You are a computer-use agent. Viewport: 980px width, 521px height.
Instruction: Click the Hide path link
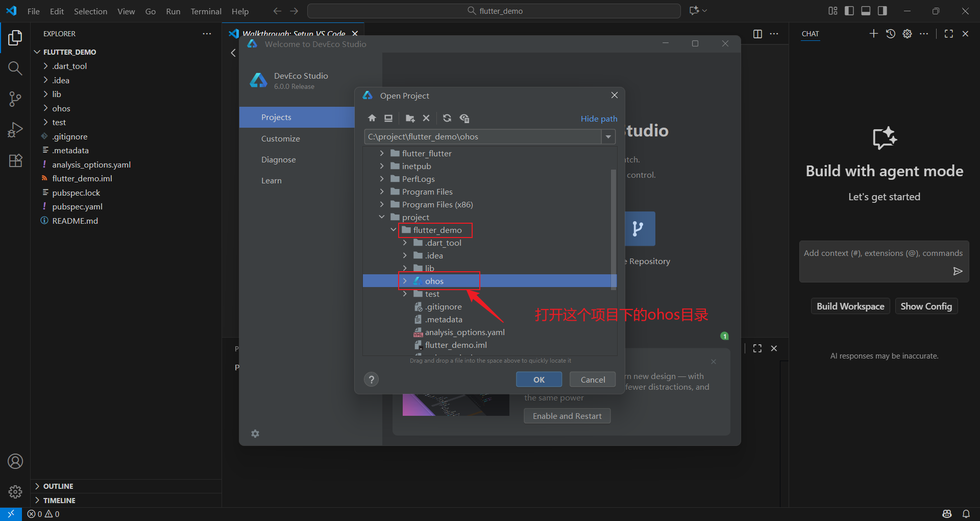pyautogui.click(x=599, y=119)
